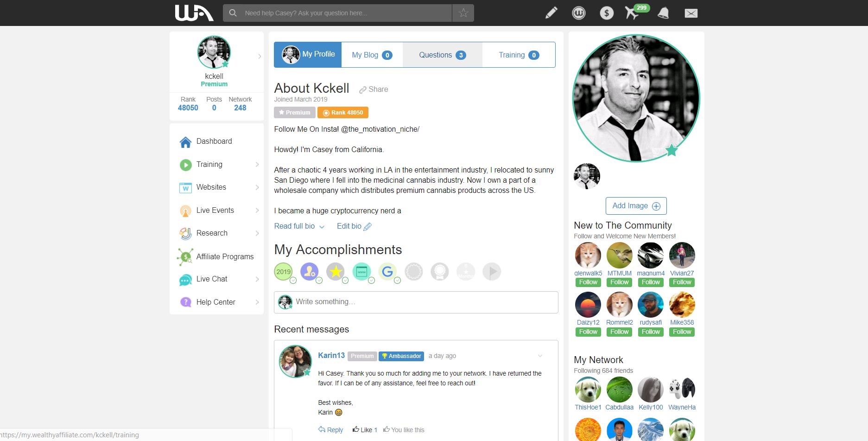This screenshot has height=441, width=868.
Task: Click the grey award ribbon accomplishment badge
Action: point(440,272)
